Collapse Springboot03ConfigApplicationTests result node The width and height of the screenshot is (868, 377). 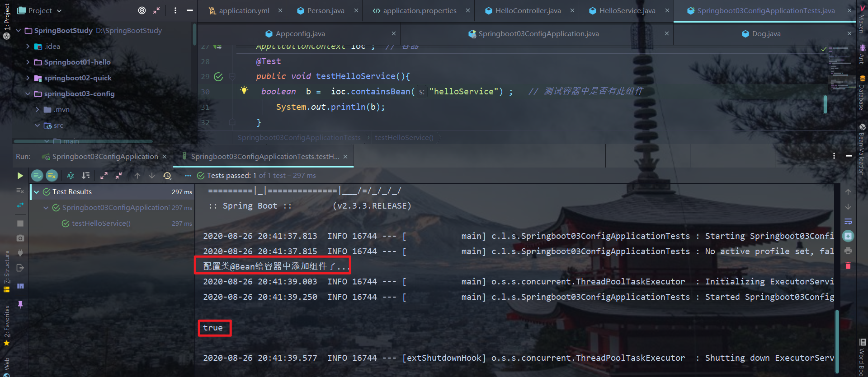46,208
